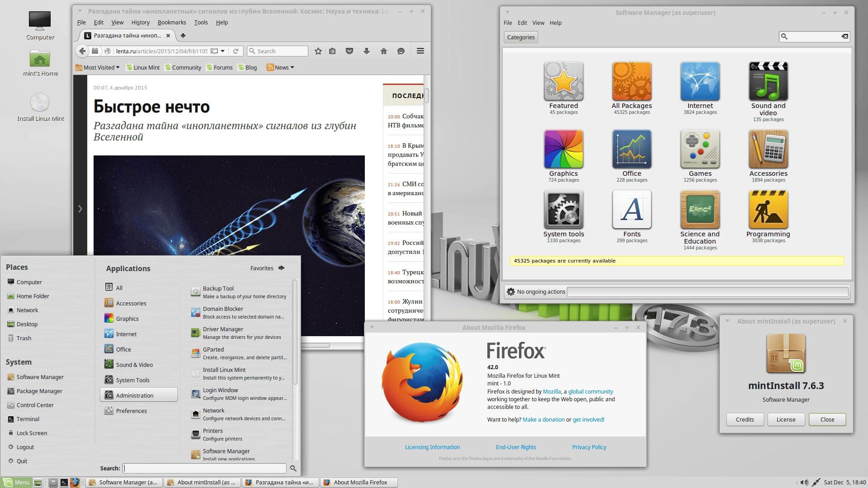Viewport: 868px width, 488px height.
Task: Open the End-User Rights link
Action: pos(516,447)
